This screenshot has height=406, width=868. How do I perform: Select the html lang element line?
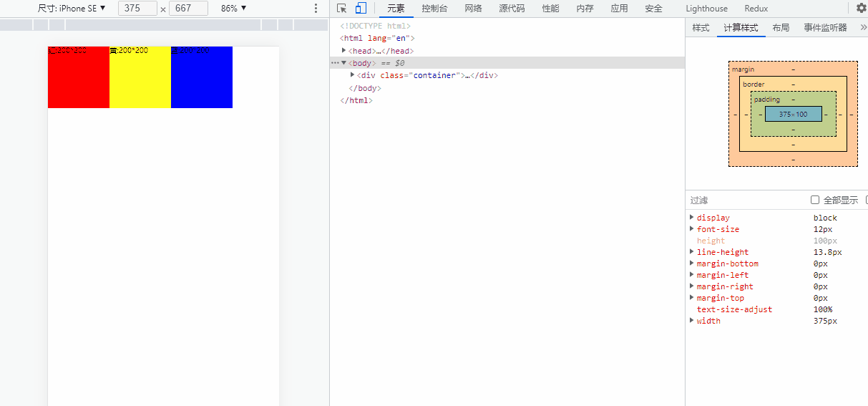(x=377, y=39)
